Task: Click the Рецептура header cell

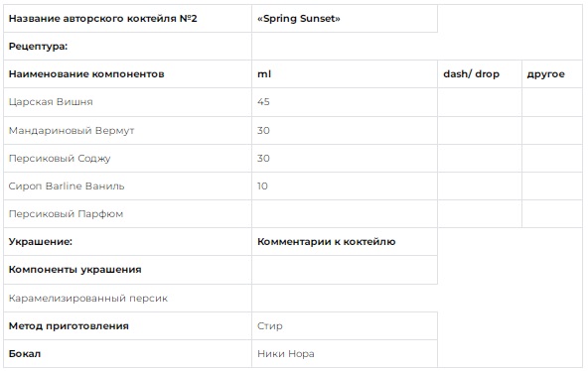Action: (127, 46)
